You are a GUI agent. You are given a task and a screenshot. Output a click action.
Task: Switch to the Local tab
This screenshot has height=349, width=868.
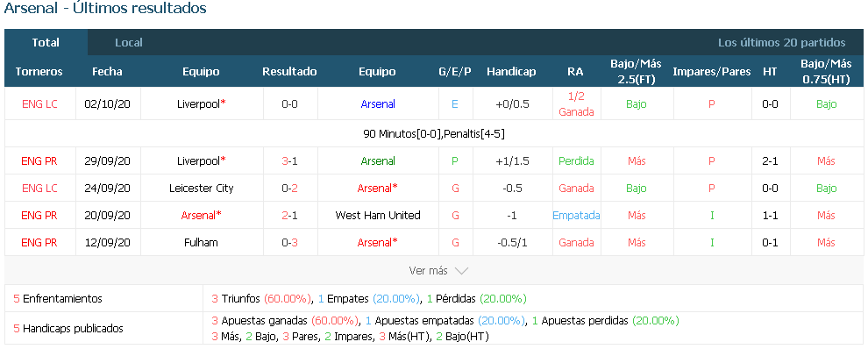click(x=128, y=43)
